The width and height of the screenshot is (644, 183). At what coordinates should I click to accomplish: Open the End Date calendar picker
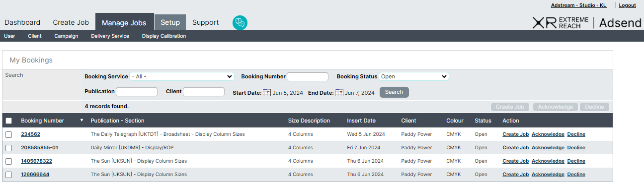click(x=339, y=92)
